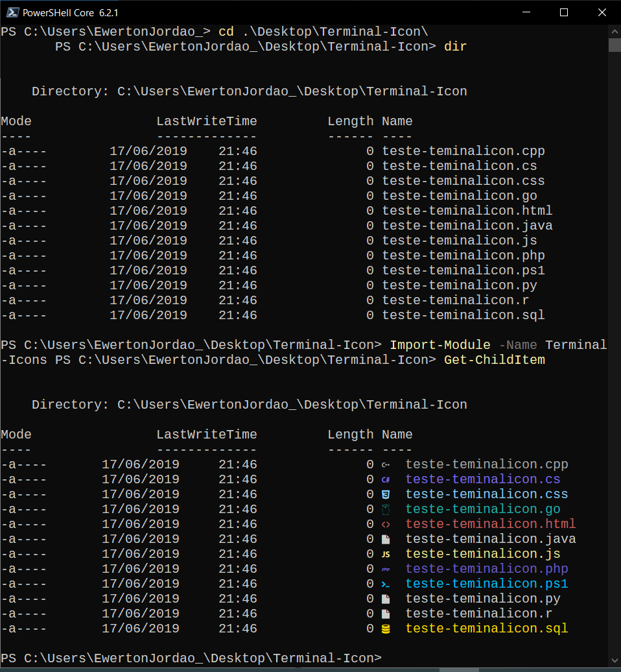Click the PHP icon beside teste-teminalicon.php

(386, 568)
